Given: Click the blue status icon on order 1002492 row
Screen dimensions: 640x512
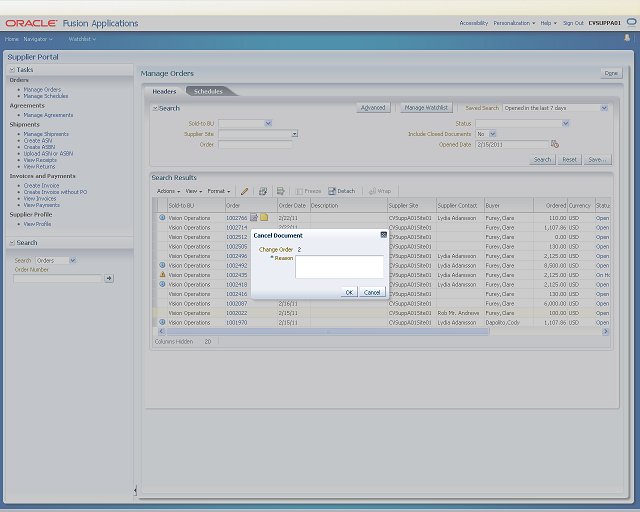Looking at the screenshot, I should coord(162,265).
